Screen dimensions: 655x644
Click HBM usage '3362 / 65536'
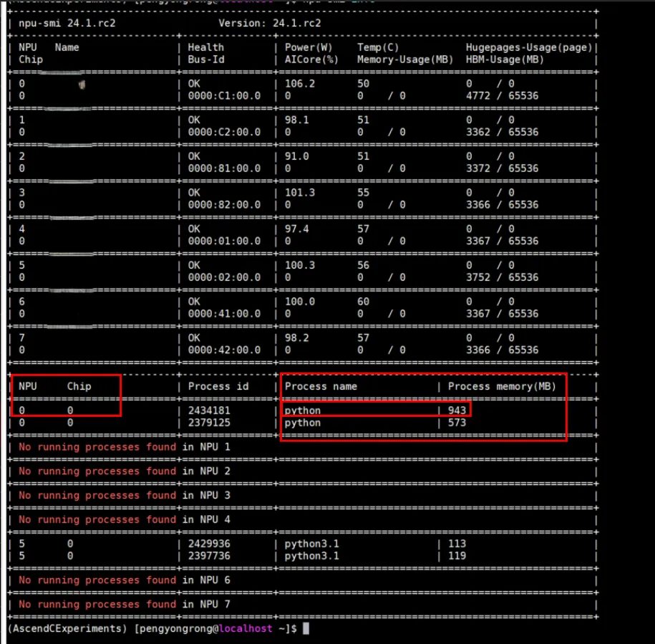pyautogui.click(x=502, y=133)
